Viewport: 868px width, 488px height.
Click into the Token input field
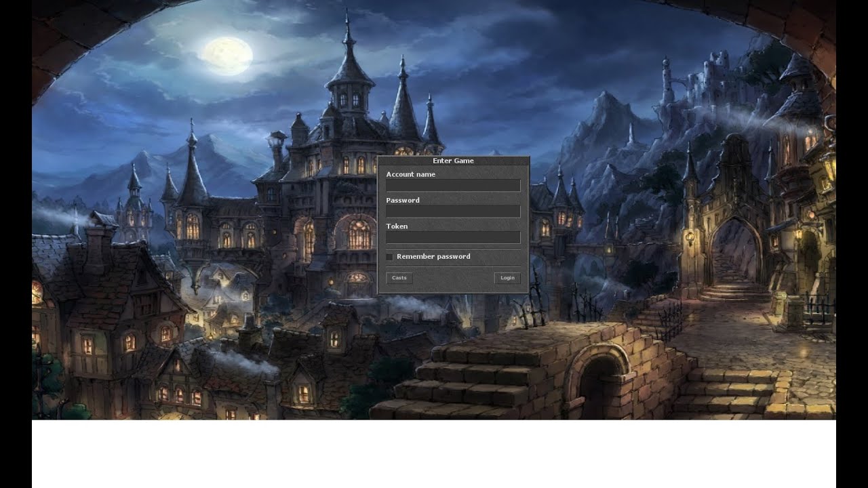click(453, 237)
